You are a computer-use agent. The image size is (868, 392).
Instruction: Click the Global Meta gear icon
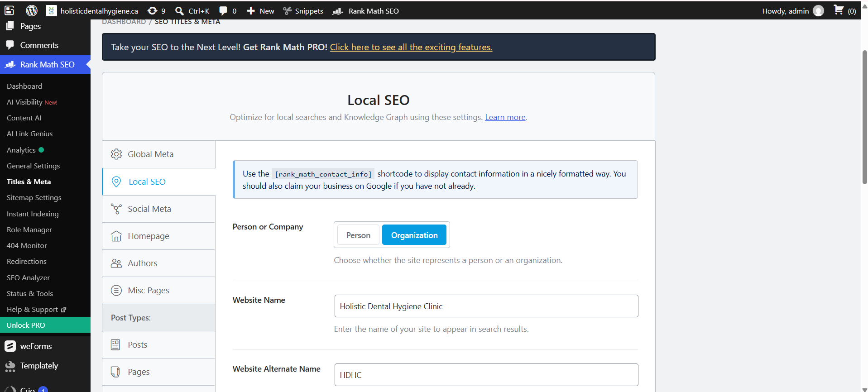[116, 154]
